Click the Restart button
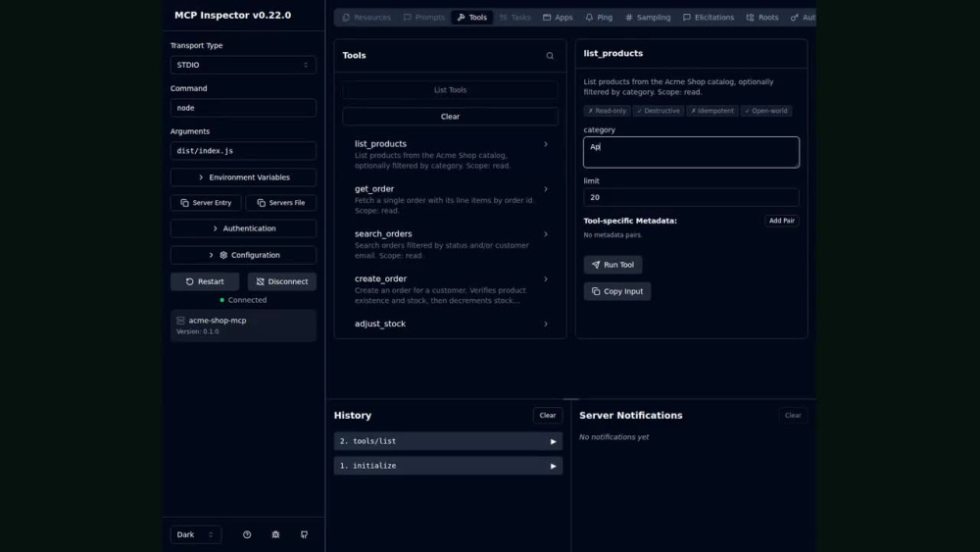980x552 pixels. [205, 281]
